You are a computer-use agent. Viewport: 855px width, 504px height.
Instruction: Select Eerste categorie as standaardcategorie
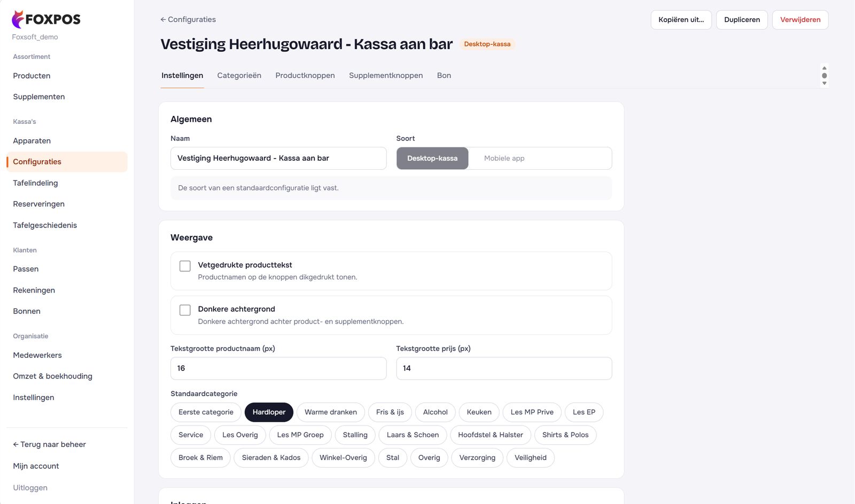point(206,412)
